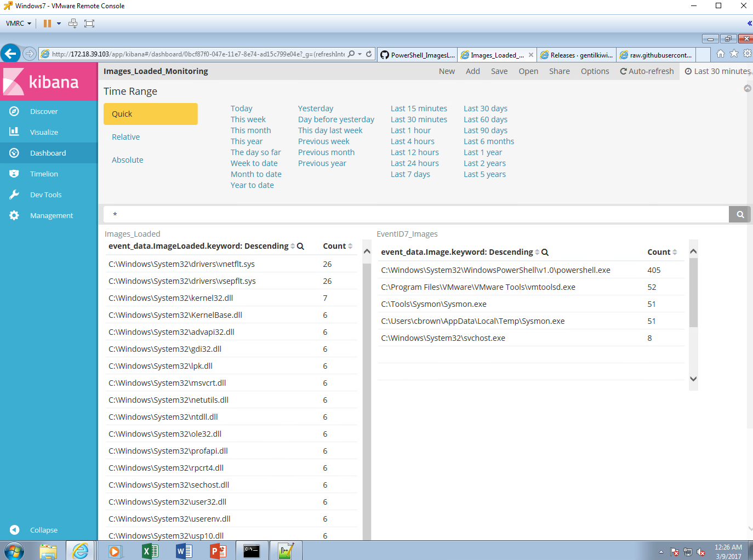Go back with the browser back arrow

coord(10,54)
